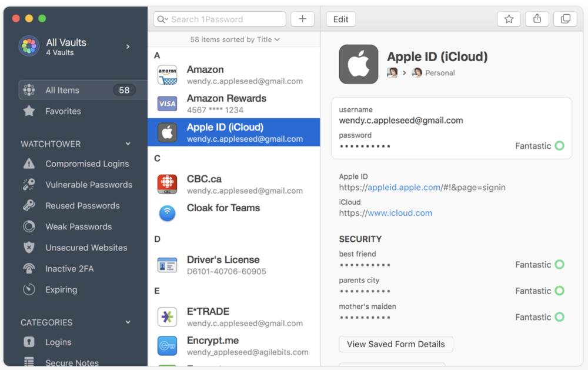Collapse the Categories section

coord(128,322)
